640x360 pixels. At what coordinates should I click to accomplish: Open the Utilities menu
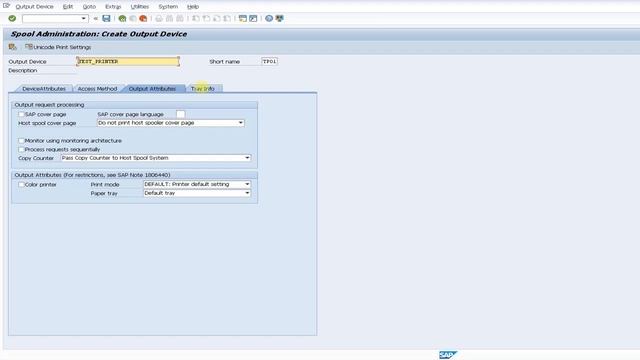point(140,7)
